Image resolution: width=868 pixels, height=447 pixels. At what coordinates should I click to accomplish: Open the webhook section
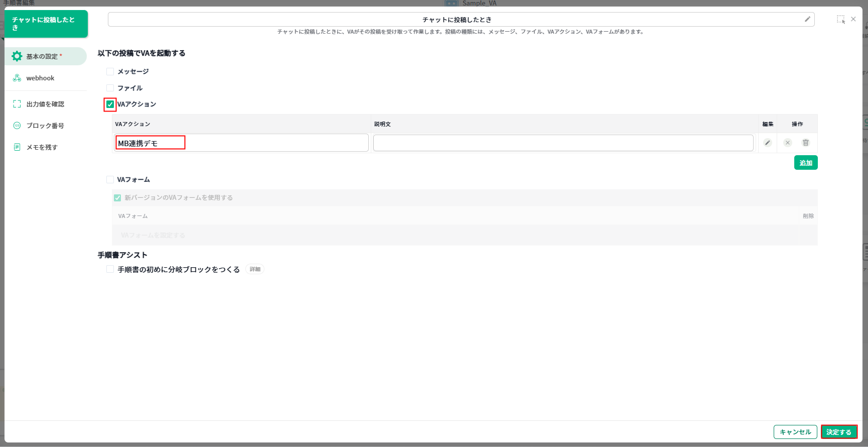(x=40, y=78)
